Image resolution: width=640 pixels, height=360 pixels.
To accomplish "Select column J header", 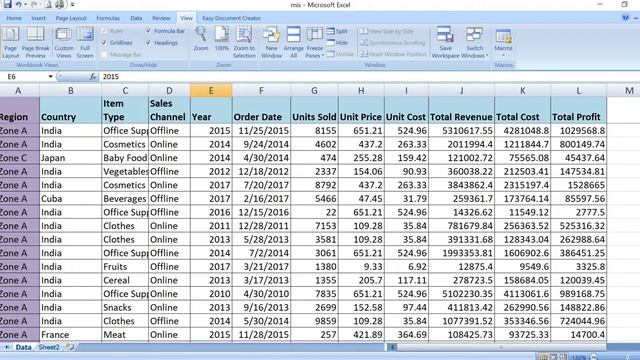I will (461, 90).
